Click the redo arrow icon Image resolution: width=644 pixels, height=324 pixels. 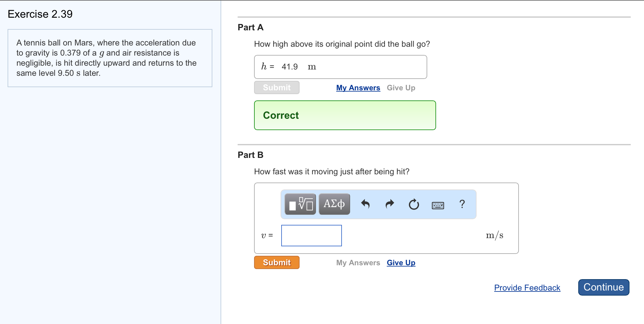click(x=390, y=204)
